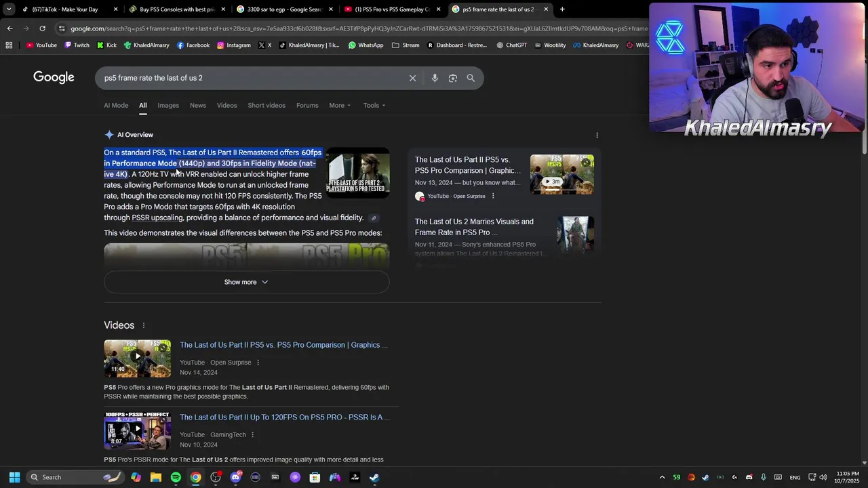
Task: Open search by image (Lens) icon
Action: (453, 78)
